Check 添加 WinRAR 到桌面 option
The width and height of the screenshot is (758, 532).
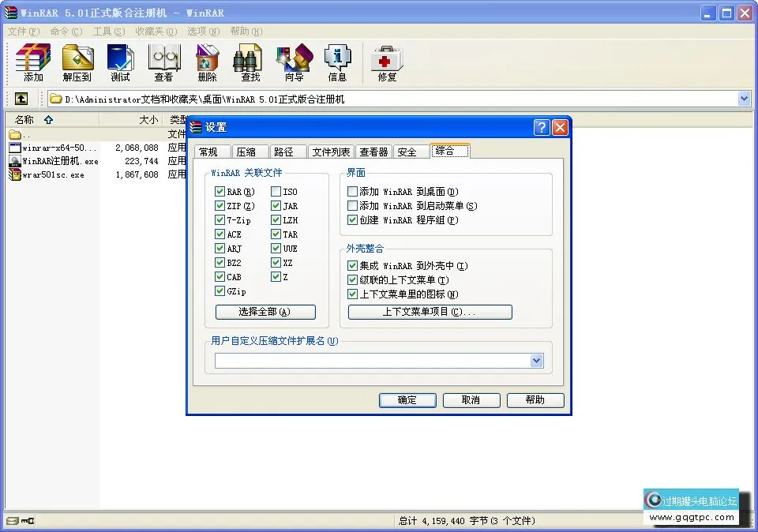point(352,192)
